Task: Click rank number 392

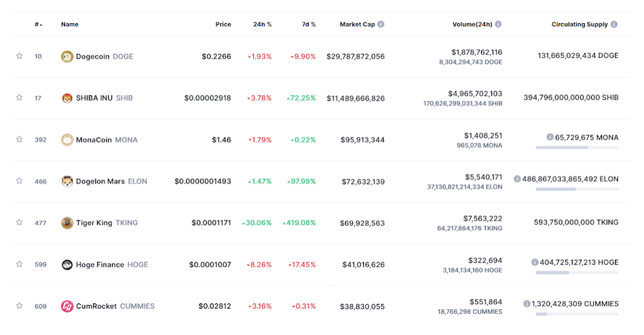Action: click(x=41, y=140)
